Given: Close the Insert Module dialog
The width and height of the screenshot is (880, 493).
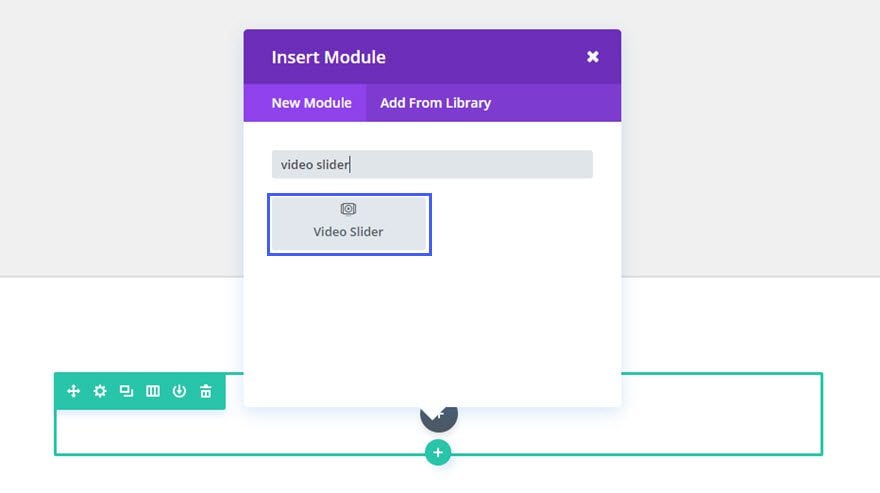Looking at the screenshot, I should click(x=593, y=57).
